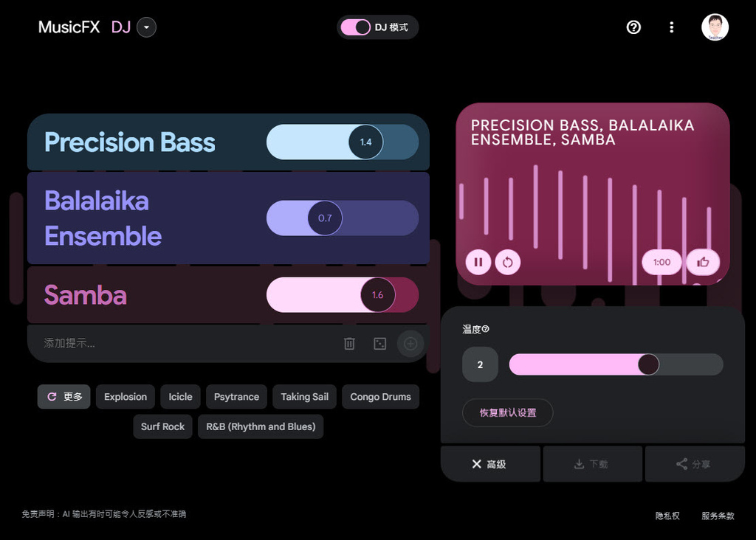Click the temperature value box showing 2
Viewport: 756px width, 540px height.
click(x=480, y=364)
